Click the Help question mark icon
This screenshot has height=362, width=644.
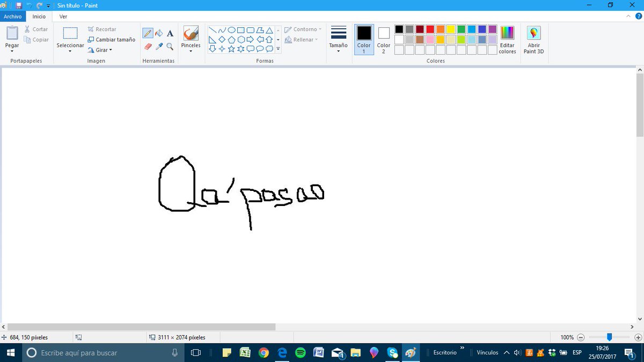(x=638, y=17)
